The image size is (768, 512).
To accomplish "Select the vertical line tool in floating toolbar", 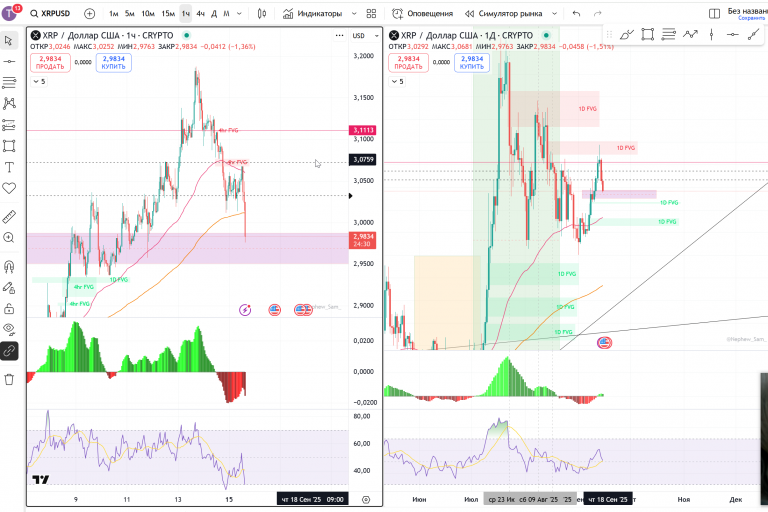I will [711, 34].
